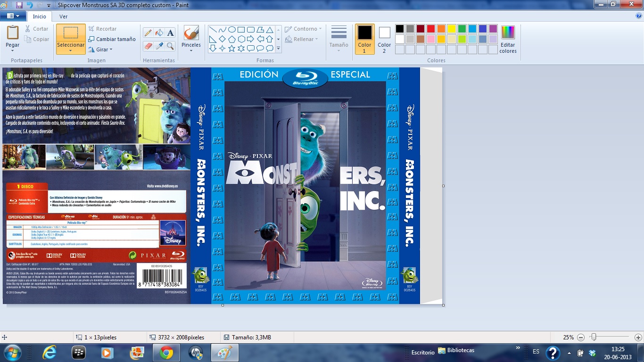Choose the Pentagon shape
Viewport: 644px width, 362px height.
click(x=231, y=39)
